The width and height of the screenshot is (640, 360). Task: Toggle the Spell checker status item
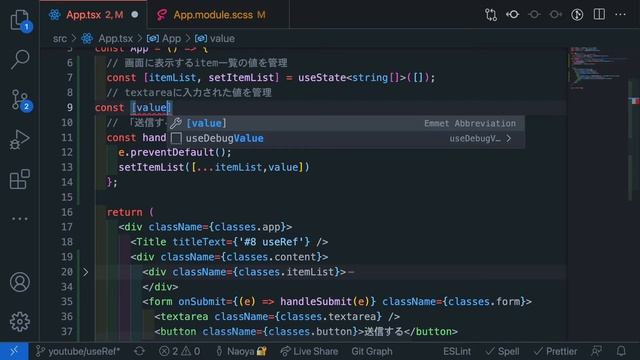502,351
